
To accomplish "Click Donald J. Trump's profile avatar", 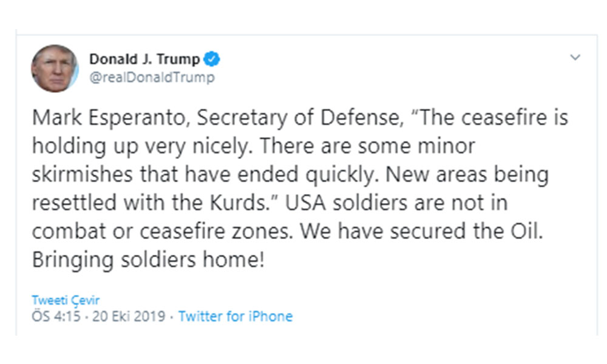I will click(x=55, y=68).
